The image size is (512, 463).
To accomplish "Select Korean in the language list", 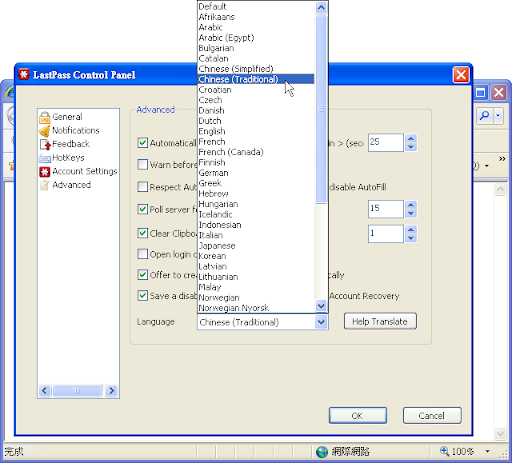I will pos(256,256).
